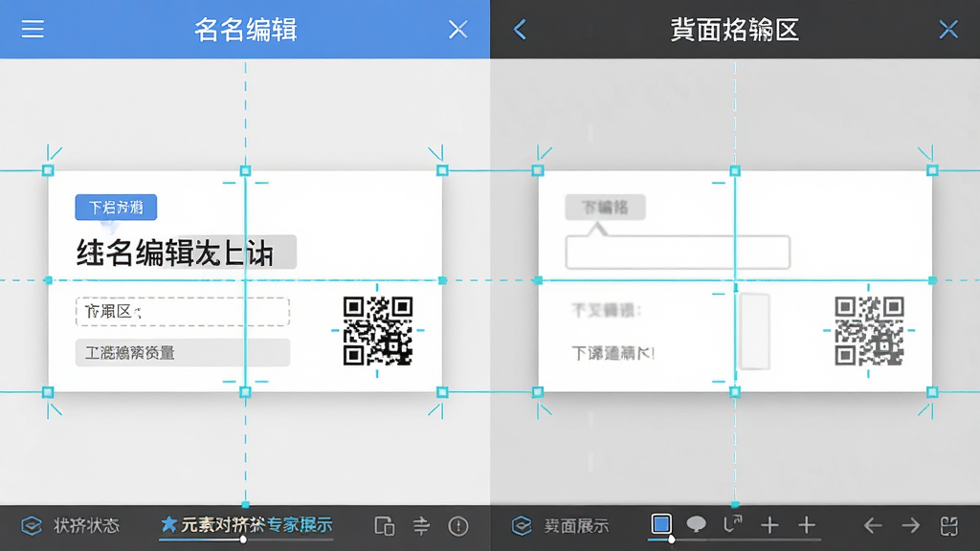
Task: Open the align-distribute icon in the left bottom bar
Action: 421,526
